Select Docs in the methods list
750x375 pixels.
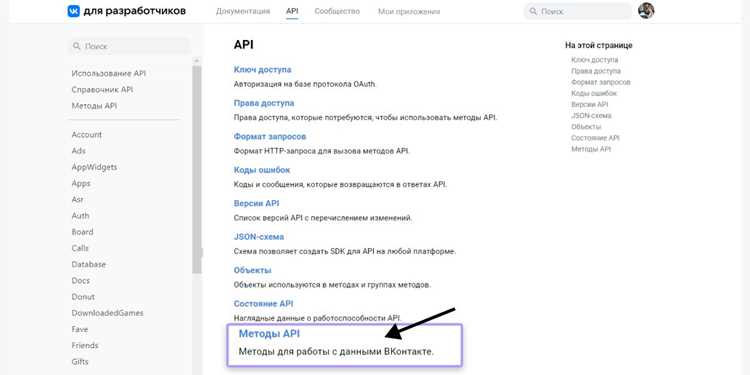[81, 281]
